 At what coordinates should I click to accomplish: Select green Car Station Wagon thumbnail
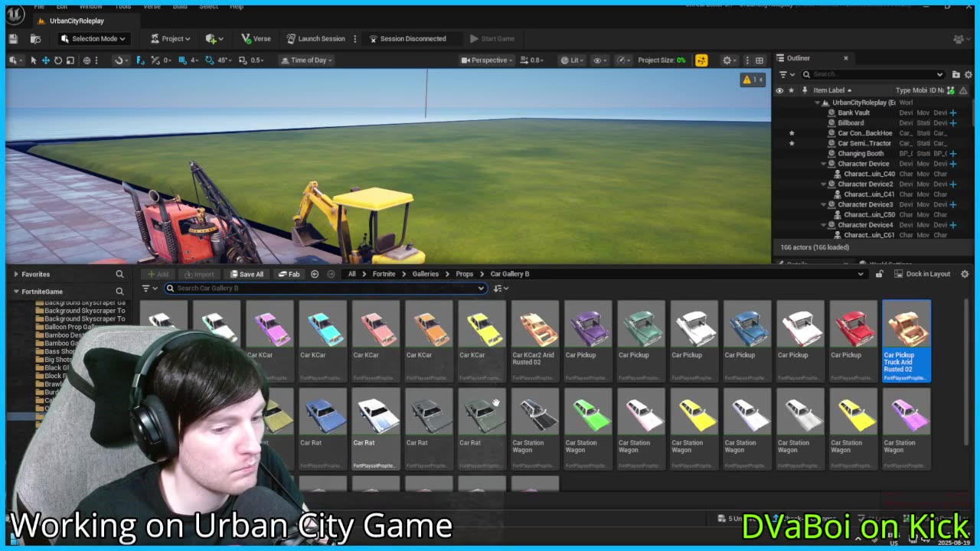tap(588, 428)
